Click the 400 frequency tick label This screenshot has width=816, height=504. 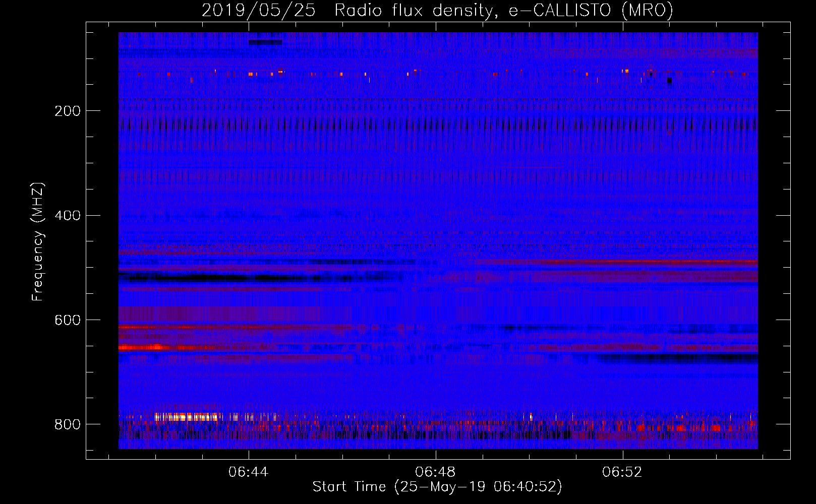68,216
